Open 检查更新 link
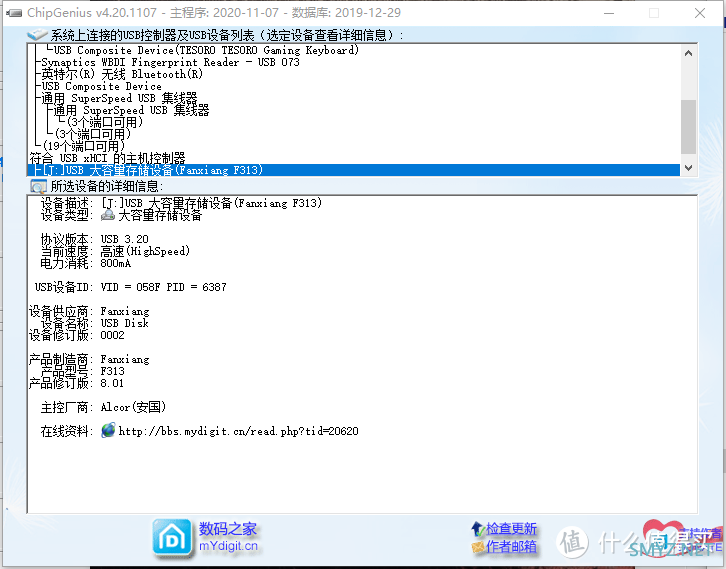726x569 pixels. (511, 529)
